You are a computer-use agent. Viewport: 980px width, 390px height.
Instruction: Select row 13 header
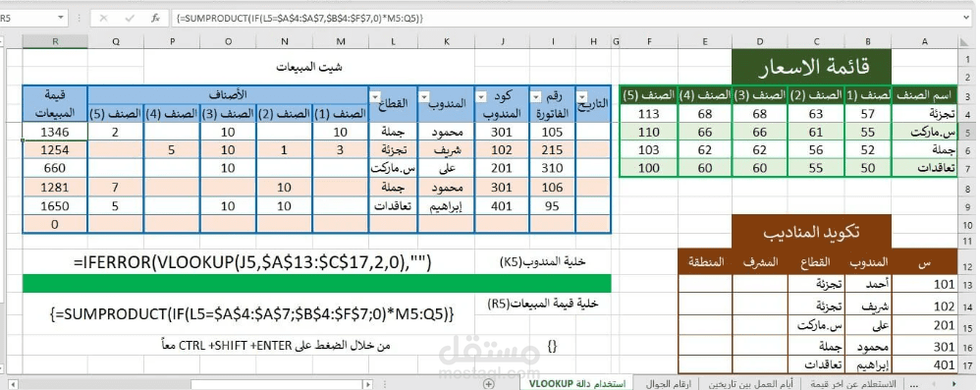coord(966,284)
